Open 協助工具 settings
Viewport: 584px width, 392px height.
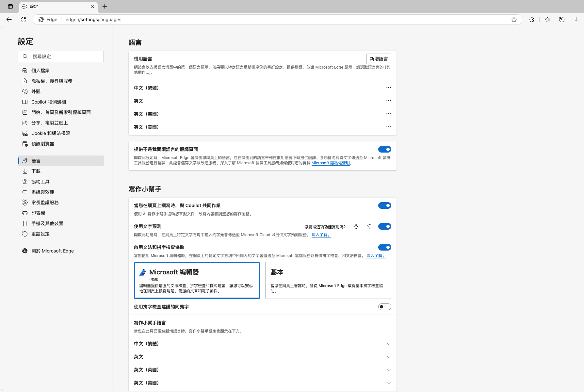click(61, 182)
